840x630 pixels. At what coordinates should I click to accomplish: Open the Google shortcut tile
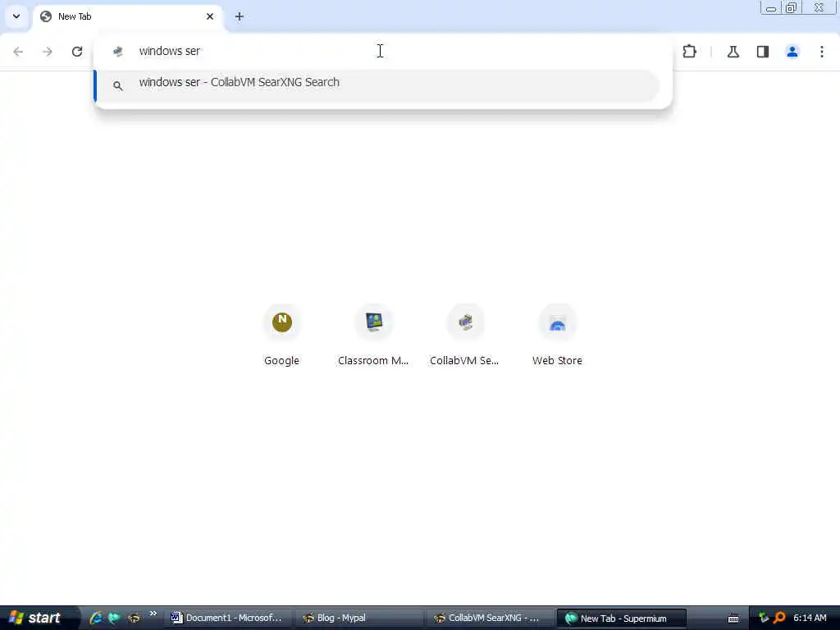point(282,336)
